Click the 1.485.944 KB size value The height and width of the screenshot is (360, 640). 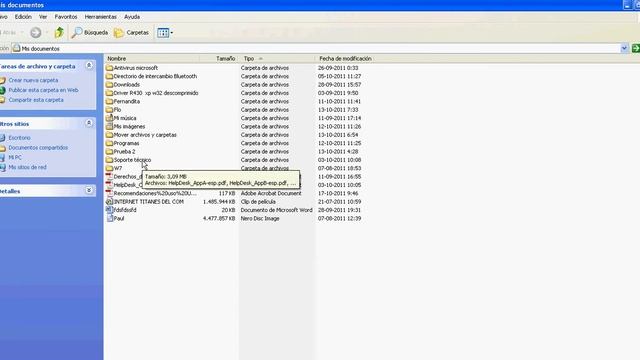(x=219, y=202)
